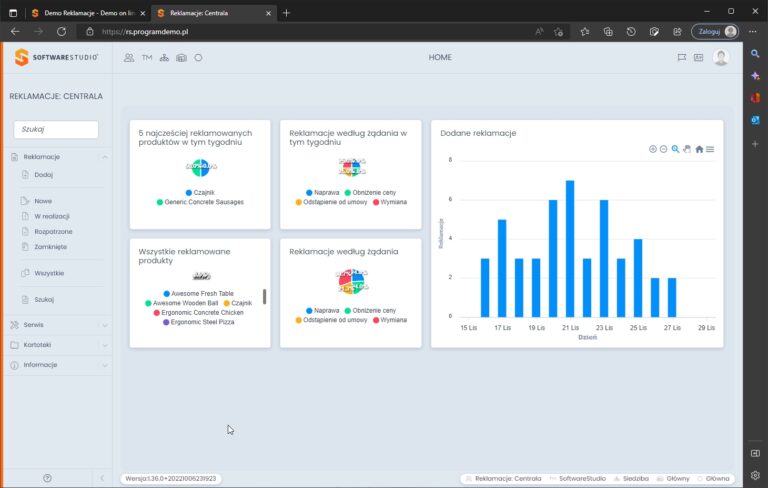Activate the chart panning hand tool
The width and height of the screenshot is (768, 488).
click(687, 149)
